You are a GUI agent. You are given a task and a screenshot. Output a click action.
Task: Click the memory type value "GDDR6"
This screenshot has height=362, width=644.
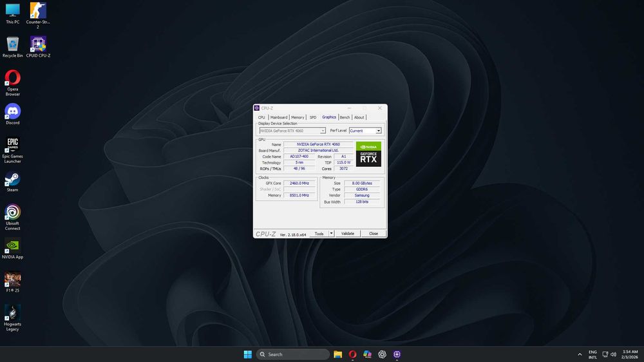[x=362, y=189]
